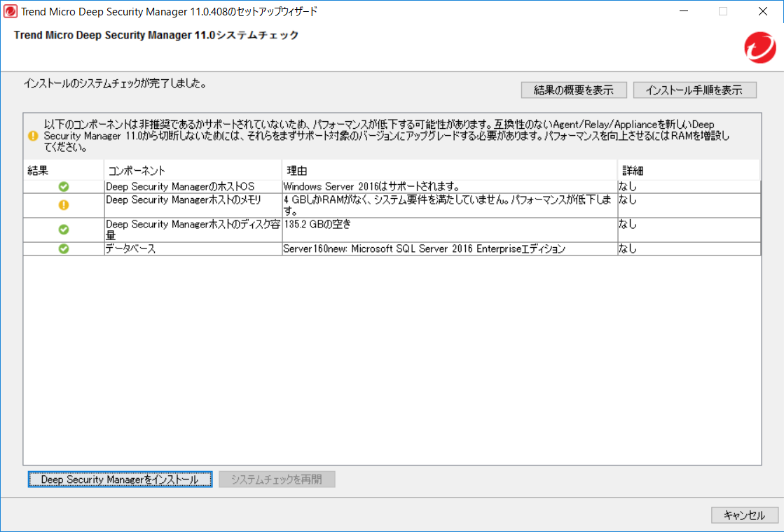
Task: Click the 理由 column header
Action: (450, 170)
